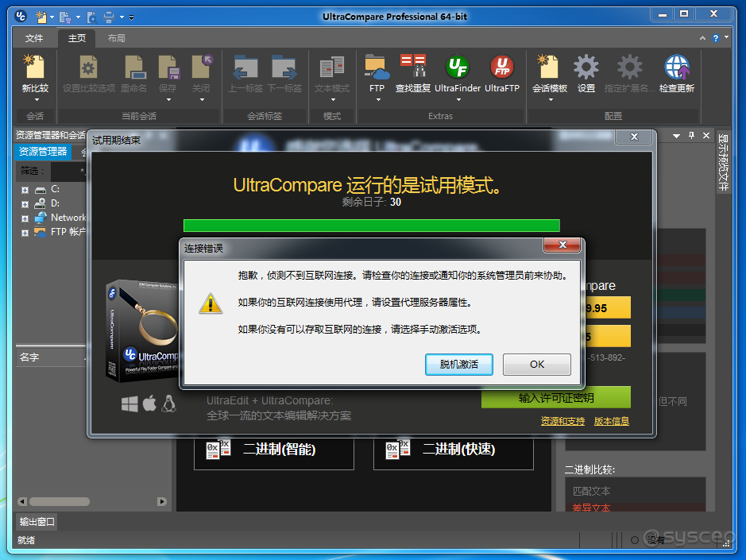Click UltraCompare app logo in title bar
Screen dimensions: 746x560
pyautogui.click(x=21, y=17)
